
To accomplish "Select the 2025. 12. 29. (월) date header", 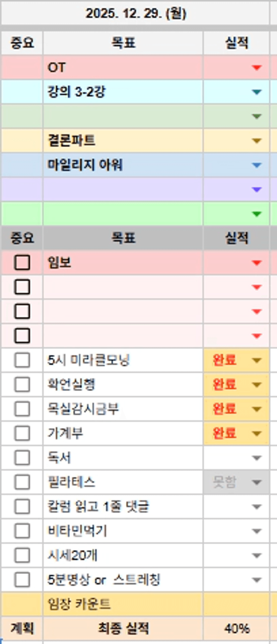I will click(x=136, y=13).
